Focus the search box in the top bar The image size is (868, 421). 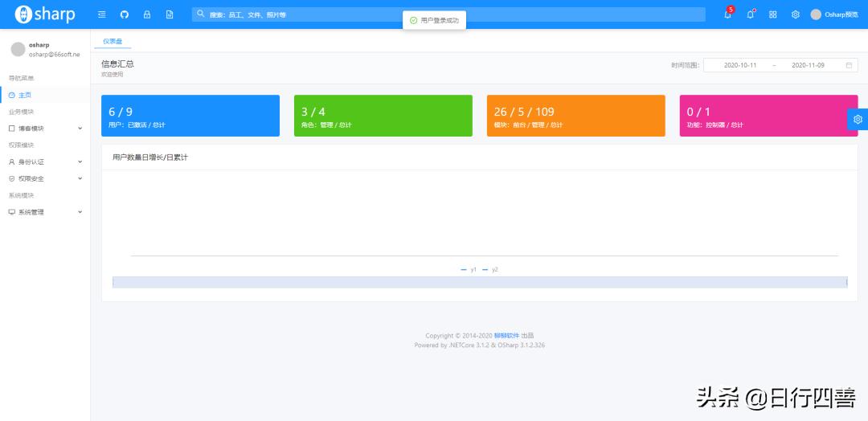click(x=448, y=14)
